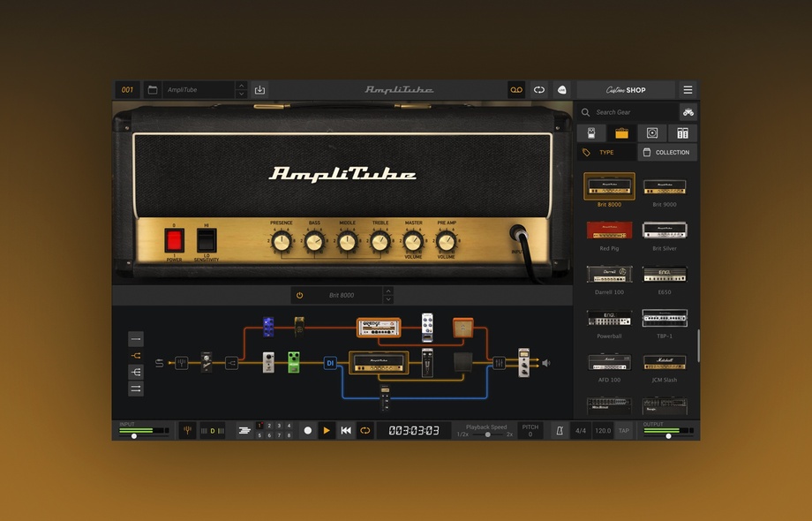Select the orange cabinet in upper chain
Viewport: 812px width, 521px height.
tap(463, 328)
